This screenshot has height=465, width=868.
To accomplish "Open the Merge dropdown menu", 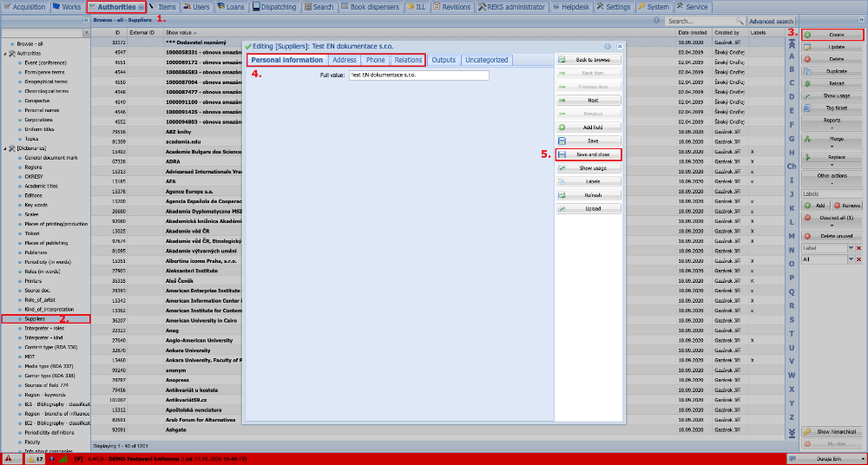I will [x=832, y=141].
